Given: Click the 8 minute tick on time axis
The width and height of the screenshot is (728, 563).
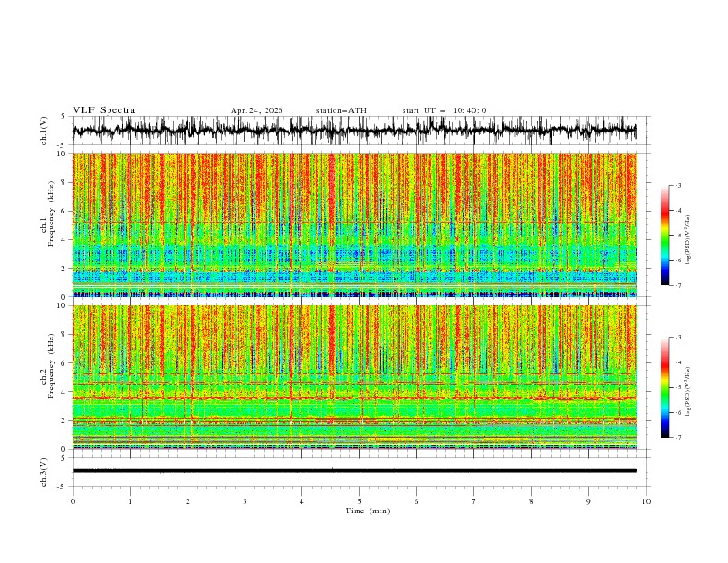Looking at the screenshot, I should click(531, 501).
